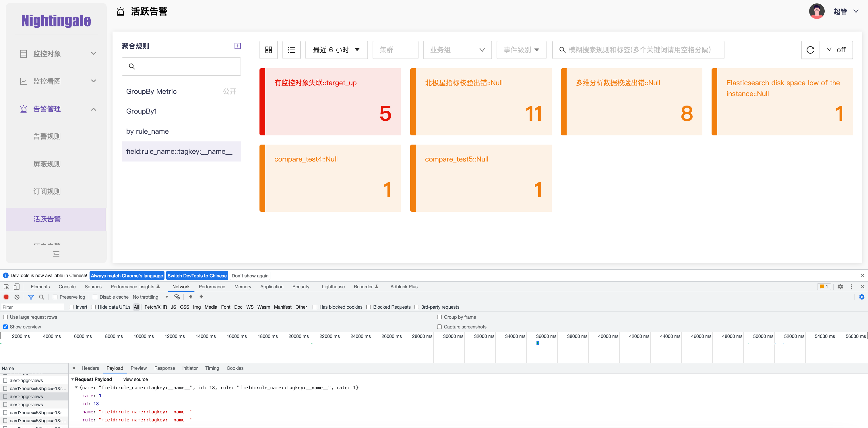Screen dimensions: 868x428
Task: Switch to the Response tab
Action: (x=164, y=368)
